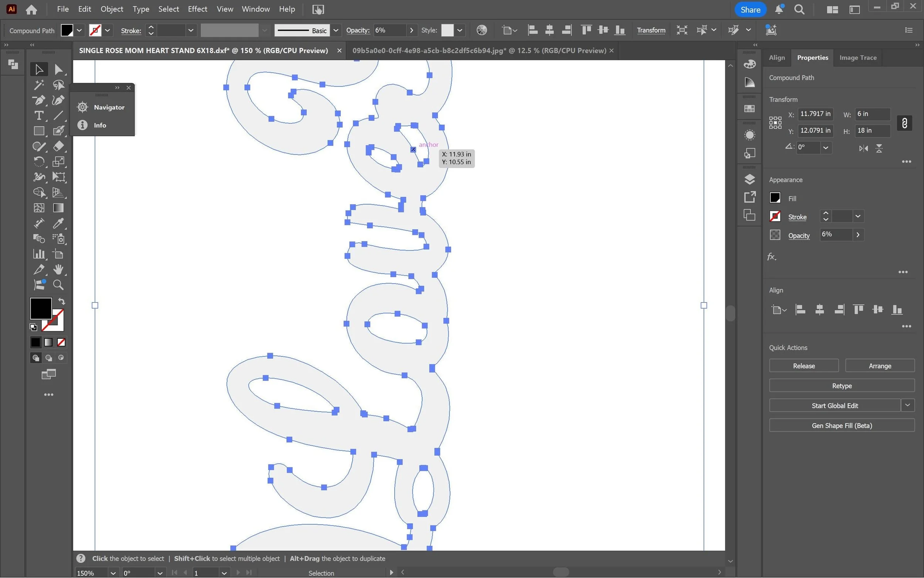Click the Gen Shape Fill (Beta) button
Screen dimensions: 924x578
tap(842, 426)
